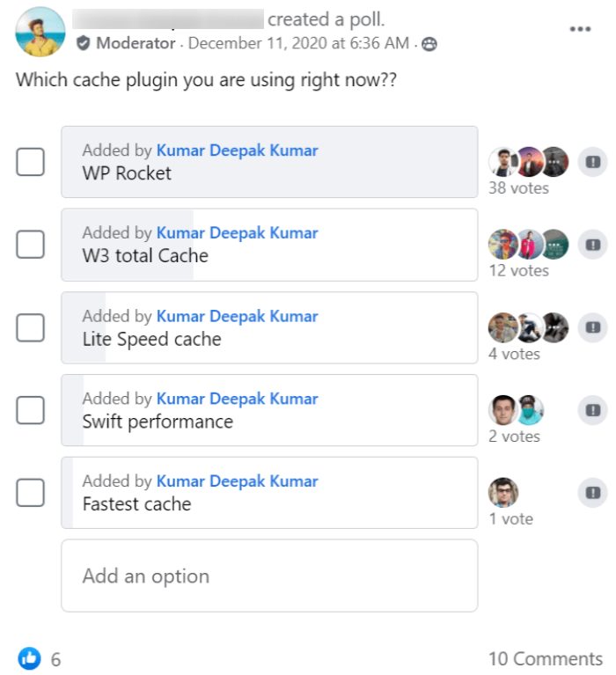Report the Lite Speed cache option icon

click(593, 327)
